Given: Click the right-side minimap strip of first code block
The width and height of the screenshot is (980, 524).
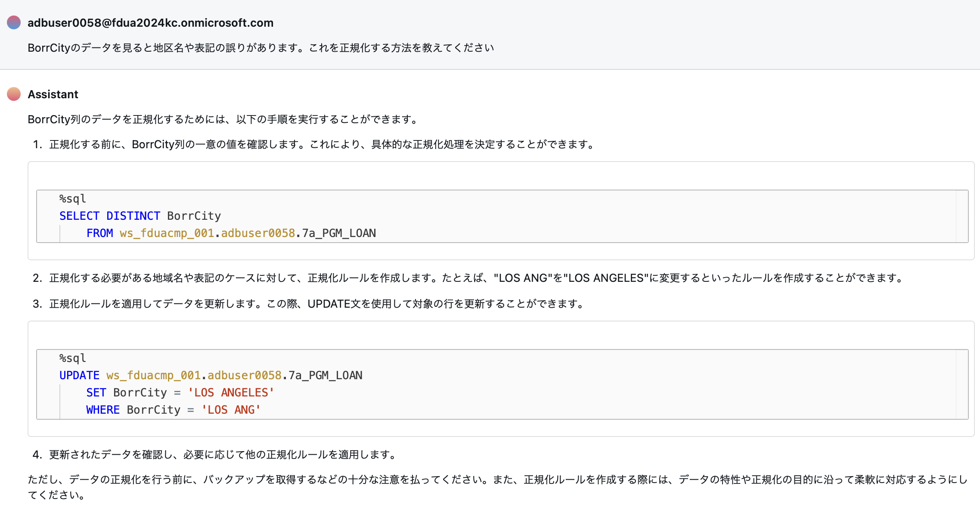Looking at the screenshot, I should click(961, 216).
